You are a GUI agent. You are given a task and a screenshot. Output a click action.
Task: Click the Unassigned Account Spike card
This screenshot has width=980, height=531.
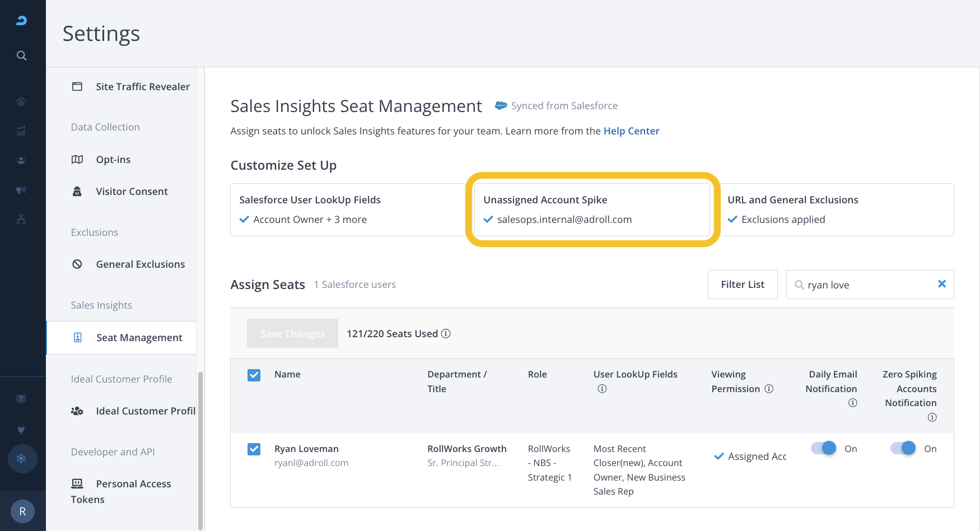[592, 209]
